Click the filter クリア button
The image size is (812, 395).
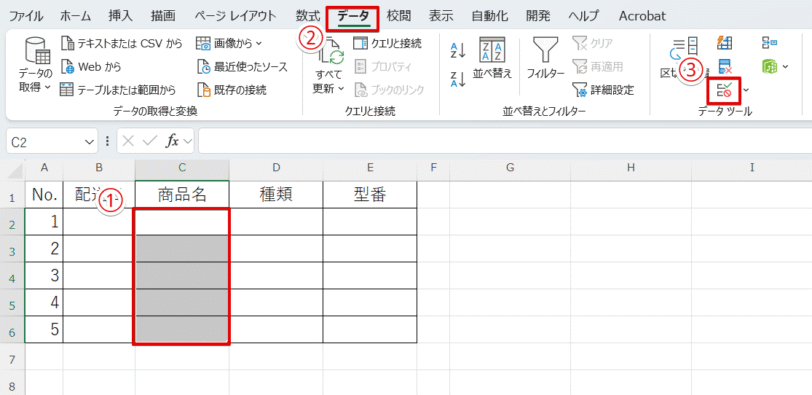pyautogui.click(x=593, y=43)
